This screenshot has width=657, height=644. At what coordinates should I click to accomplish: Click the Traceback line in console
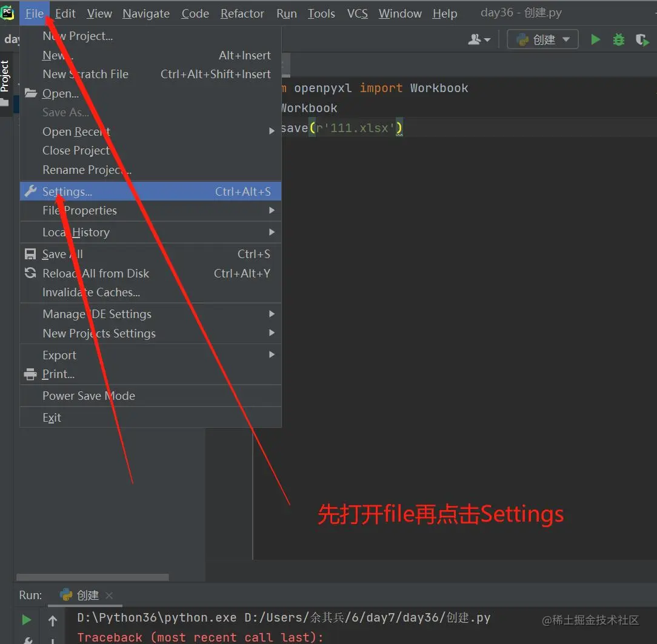(x=200, y=637)
